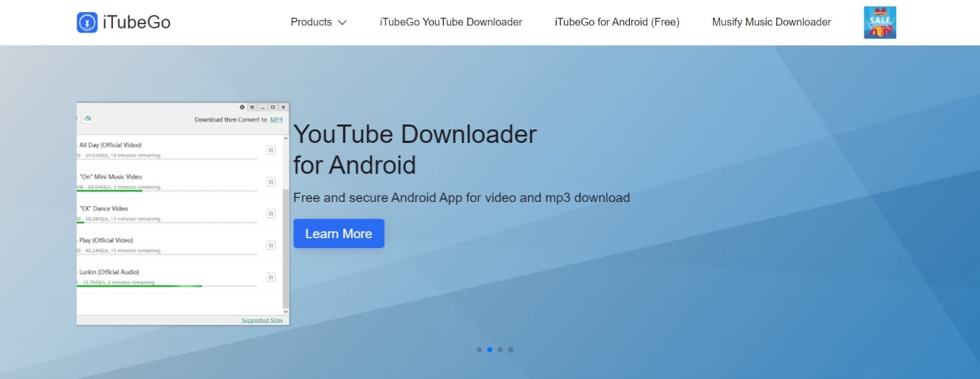Open iTubeGo YouTube Downloader page
This screenshot has width=980, height=379.
pos(451,22)
